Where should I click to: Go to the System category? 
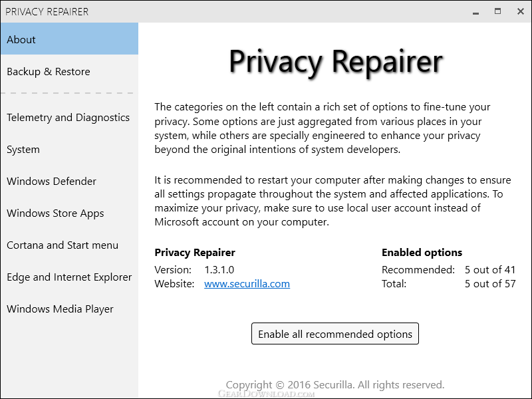coord(69,149)
